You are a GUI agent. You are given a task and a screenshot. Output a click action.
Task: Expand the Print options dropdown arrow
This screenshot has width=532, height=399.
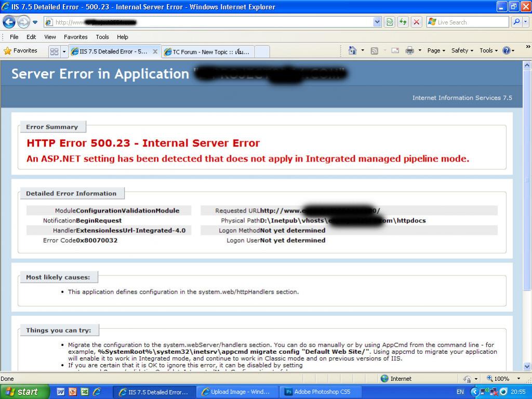point(420,50)
